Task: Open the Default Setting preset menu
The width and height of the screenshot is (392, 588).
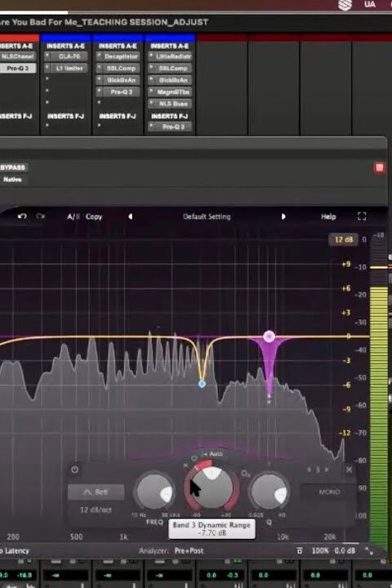Action: (207, 216)
